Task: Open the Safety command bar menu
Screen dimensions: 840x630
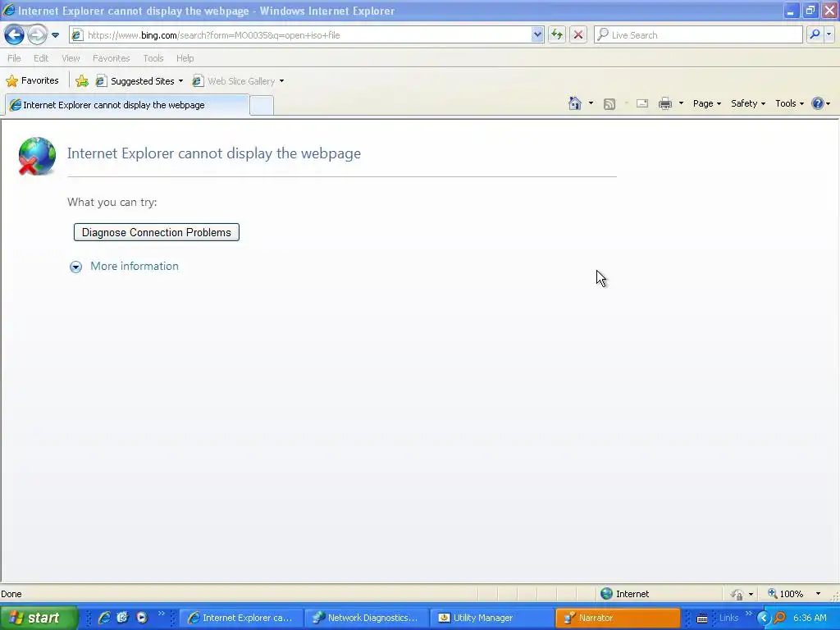Action: point(748,104)
